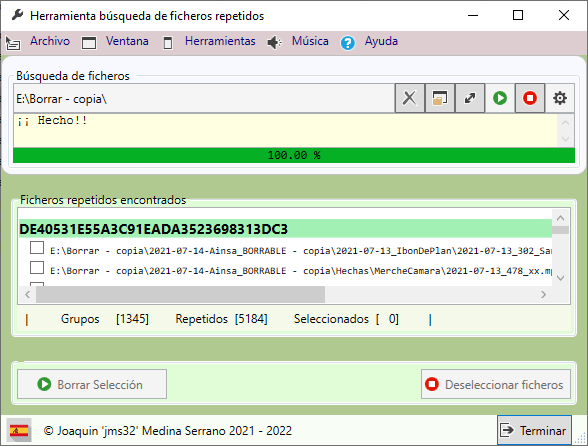Click the results list scroll right arrow
The image size is (588, 446).
pos(543,294)
